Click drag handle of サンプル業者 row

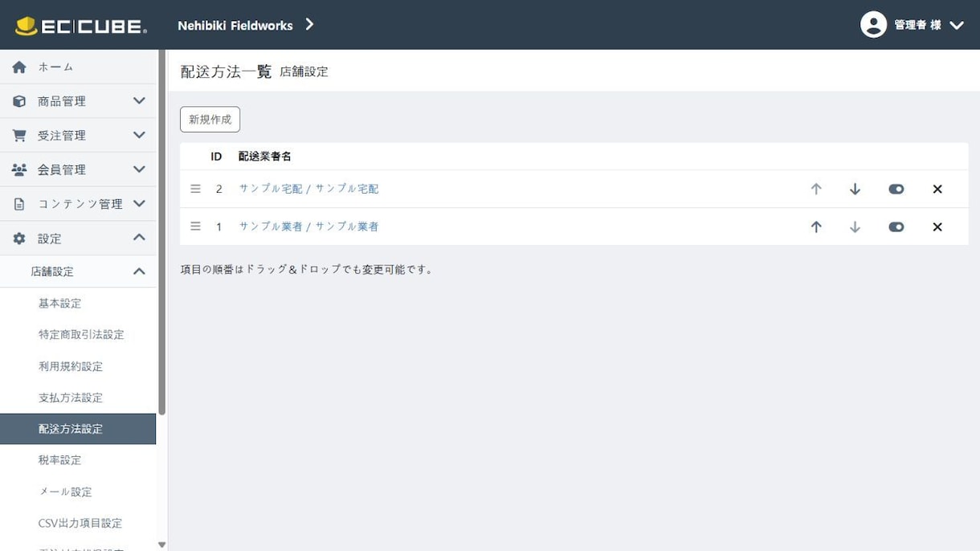tap(195, 227)
